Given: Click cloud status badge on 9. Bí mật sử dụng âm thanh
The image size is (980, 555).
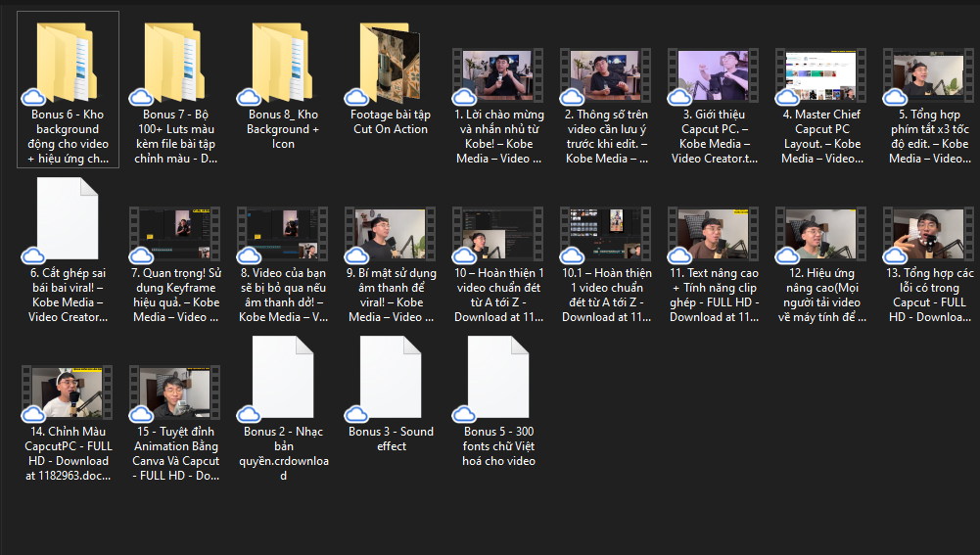Looking at the screenshot, I should [x=356, y=255].
